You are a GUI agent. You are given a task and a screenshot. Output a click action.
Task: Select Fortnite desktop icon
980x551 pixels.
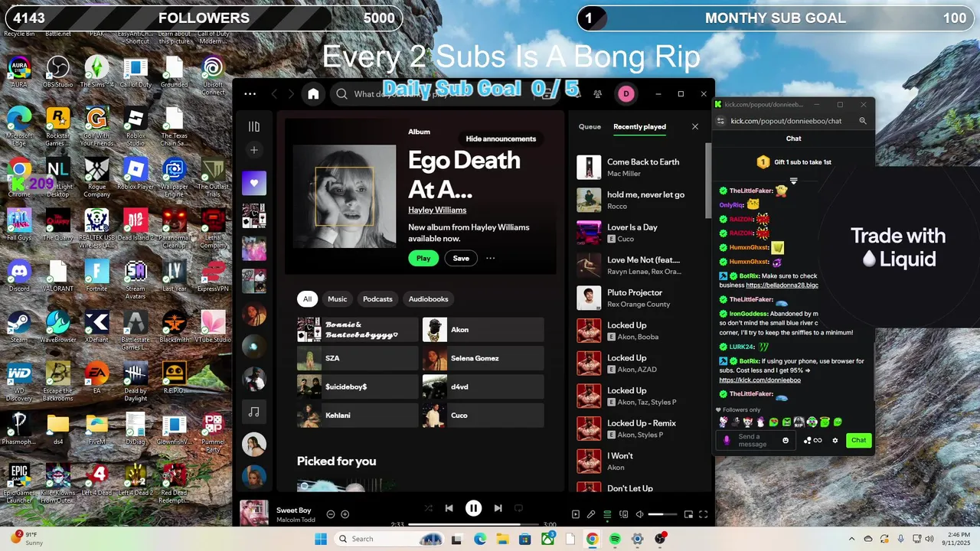[96, 275]
